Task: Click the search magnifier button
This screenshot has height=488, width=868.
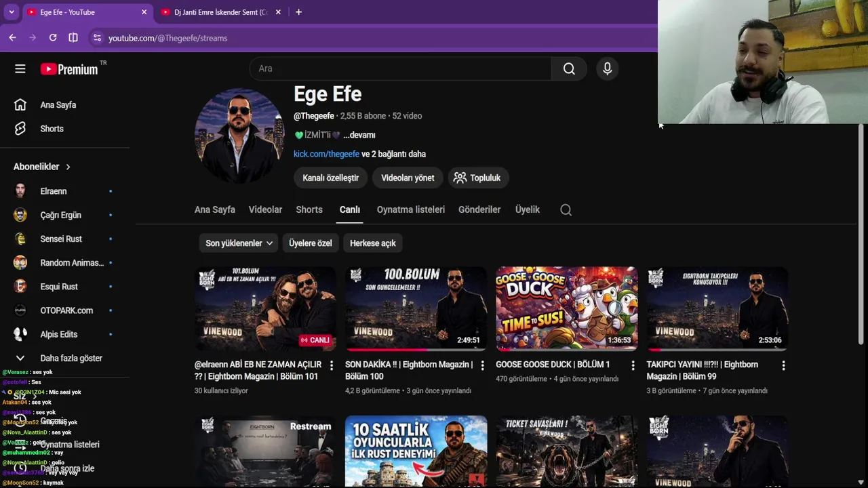Action: click(x=569, y=68)
